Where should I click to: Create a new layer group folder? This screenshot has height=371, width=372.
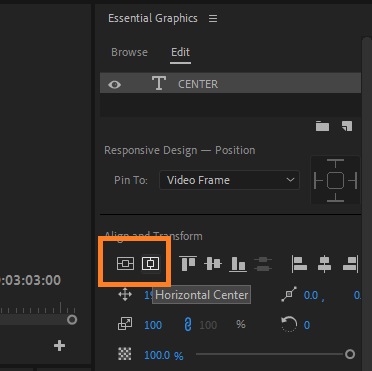tap(322, 126)
